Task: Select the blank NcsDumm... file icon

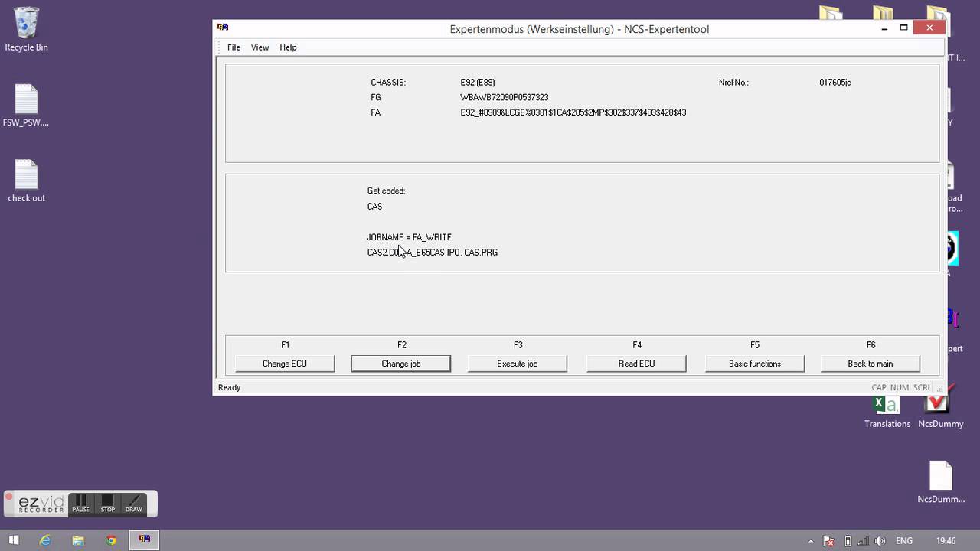Action: [x=941, y=482]
